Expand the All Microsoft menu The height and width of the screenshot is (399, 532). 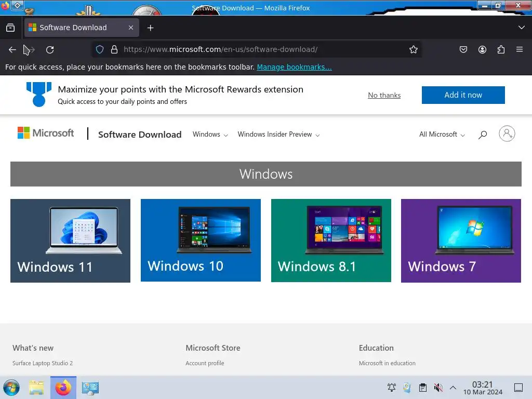coord(442,135)
